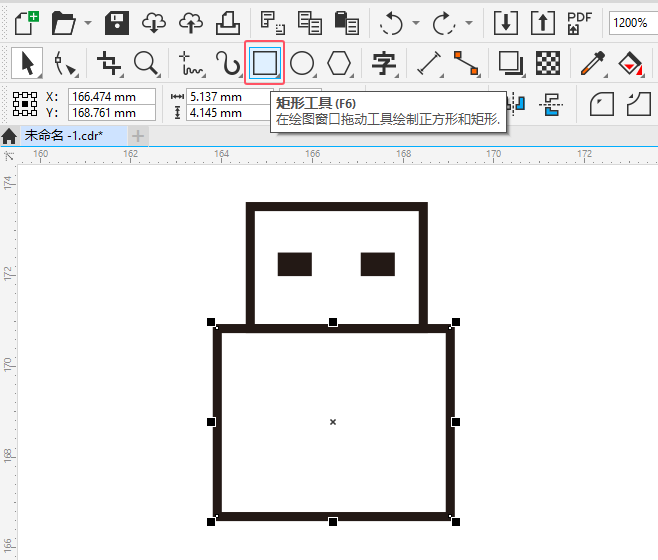Copy the selected object
658x560 pixels.
310,23
